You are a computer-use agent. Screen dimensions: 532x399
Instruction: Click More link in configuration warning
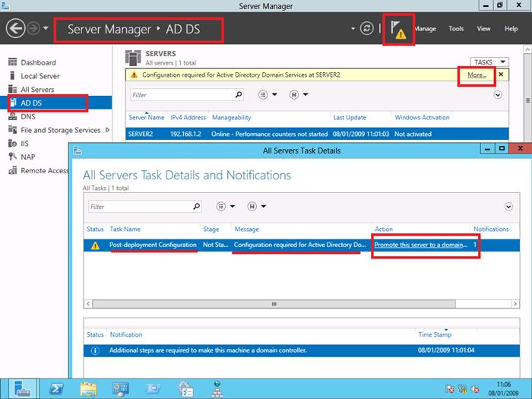coord(477,75)
